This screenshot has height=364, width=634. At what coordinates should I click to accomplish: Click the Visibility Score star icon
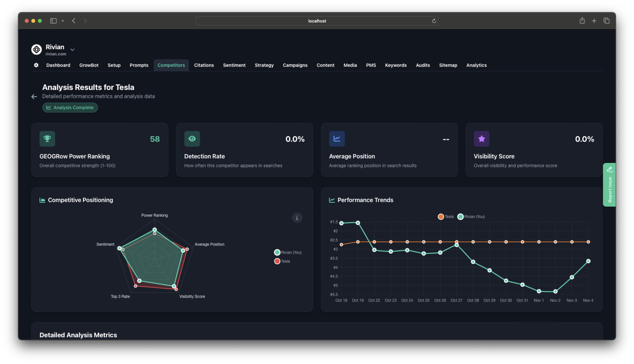tap(481, 139)
